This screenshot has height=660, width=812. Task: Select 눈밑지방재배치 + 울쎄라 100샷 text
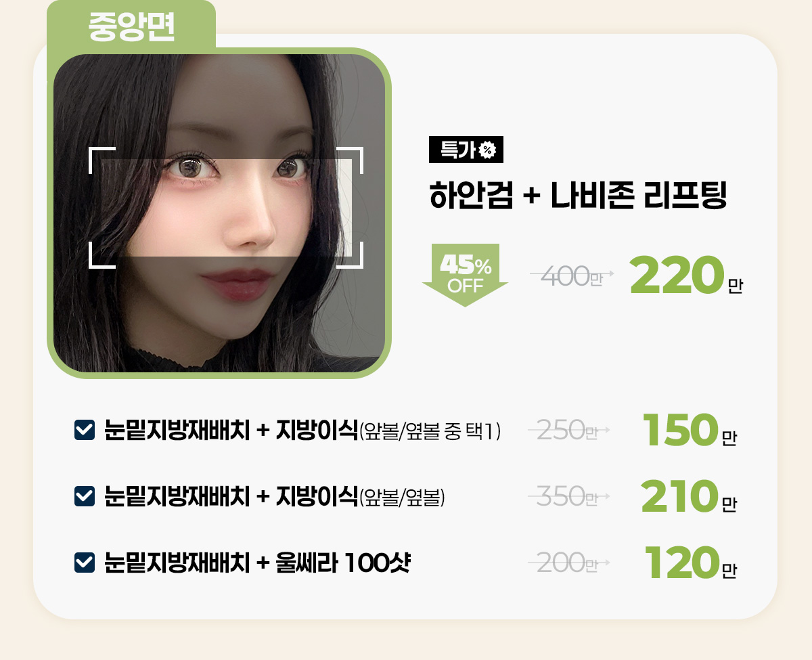tap(257, 563)
